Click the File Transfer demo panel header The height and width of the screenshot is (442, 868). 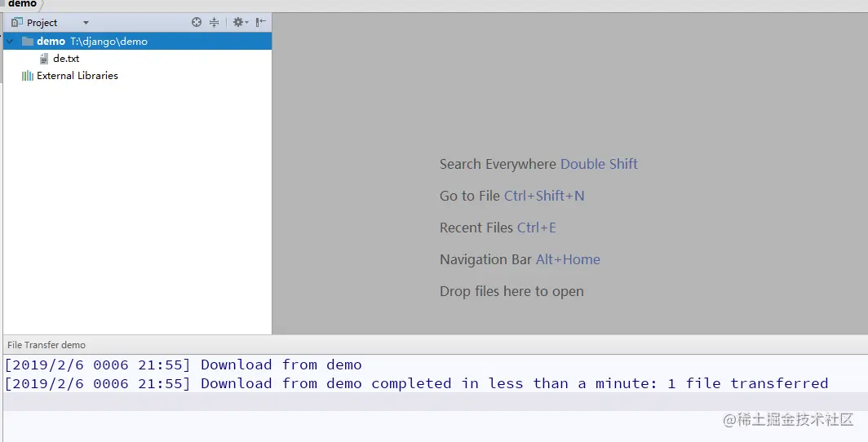click(46, 345)
